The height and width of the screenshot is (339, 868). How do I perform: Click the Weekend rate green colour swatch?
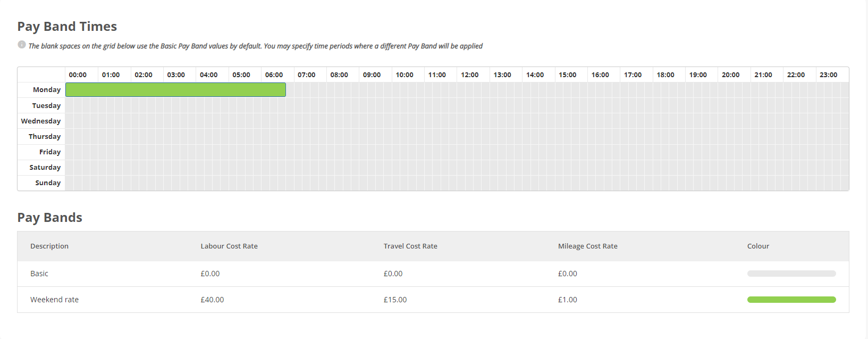click(x=791, y=300)
